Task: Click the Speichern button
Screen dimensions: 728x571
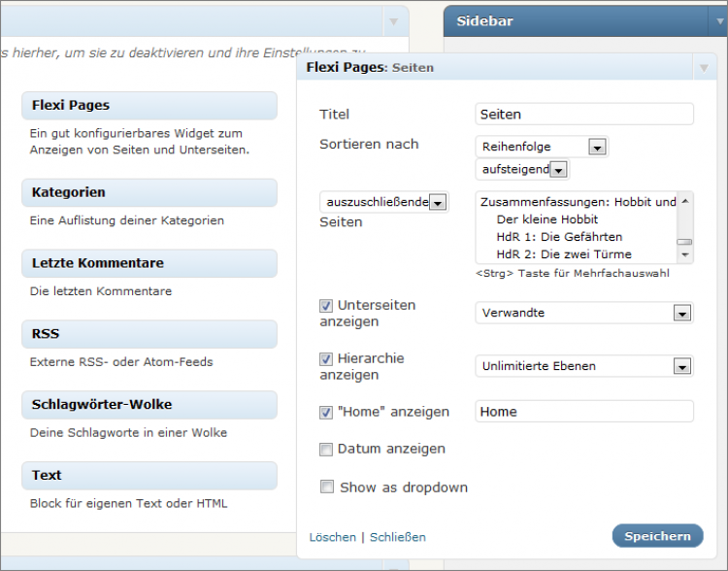Action: point(657,536)
